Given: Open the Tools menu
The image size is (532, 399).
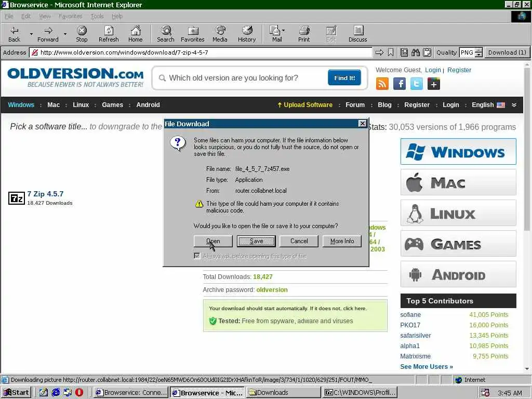Looking at the screenshot, I should 97,16.
